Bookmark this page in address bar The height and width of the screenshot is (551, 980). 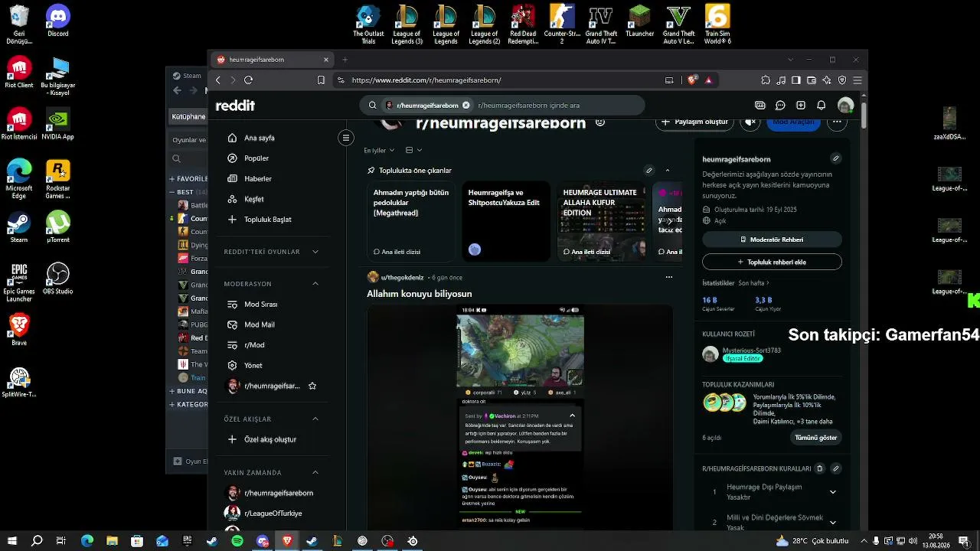coord(321,80)
